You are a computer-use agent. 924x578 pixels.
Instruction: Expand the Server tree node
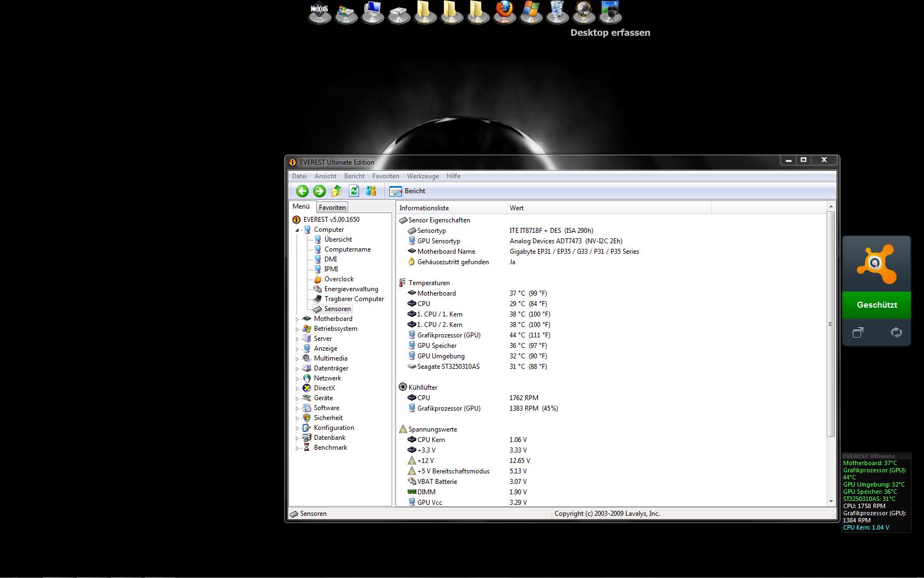coord(298,339)
